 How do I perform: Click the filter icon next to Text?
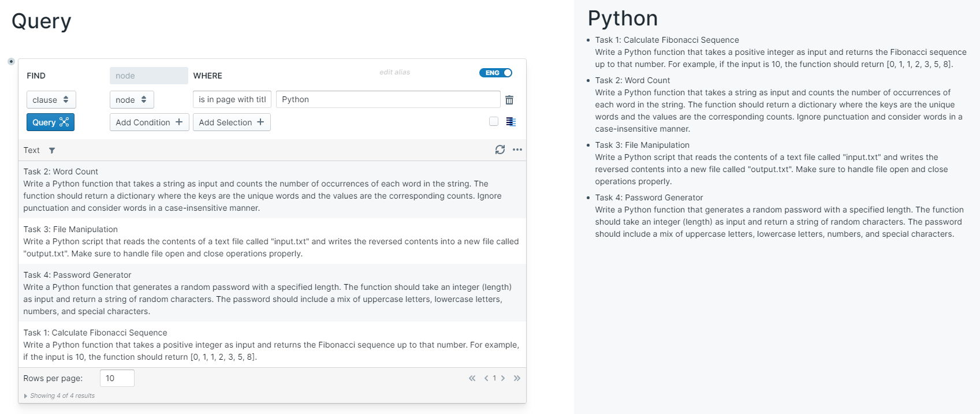click(52, 151)
